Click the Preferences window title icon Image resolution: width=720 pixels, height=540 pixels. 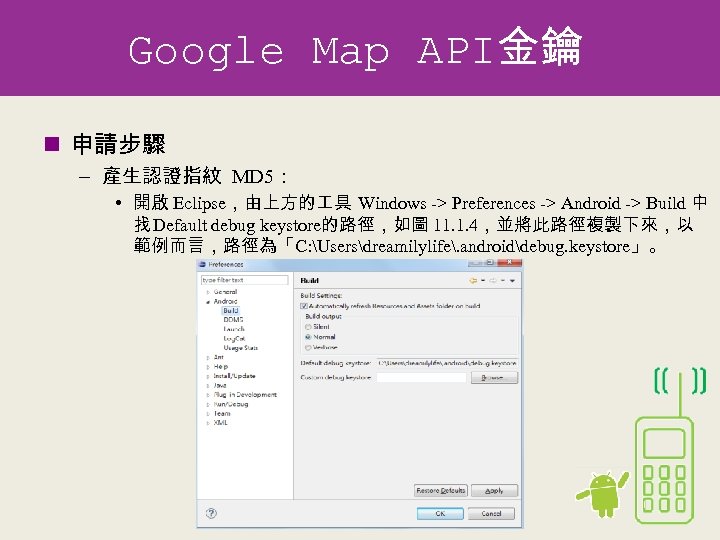pos(202,264)
